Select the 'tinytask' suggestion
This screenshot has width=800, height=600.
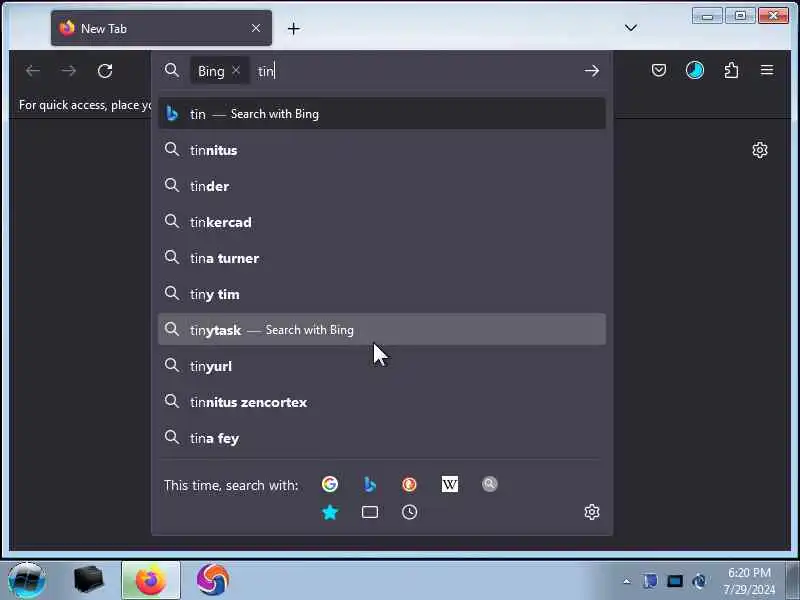pyautogui.click(x=382, y=330)
